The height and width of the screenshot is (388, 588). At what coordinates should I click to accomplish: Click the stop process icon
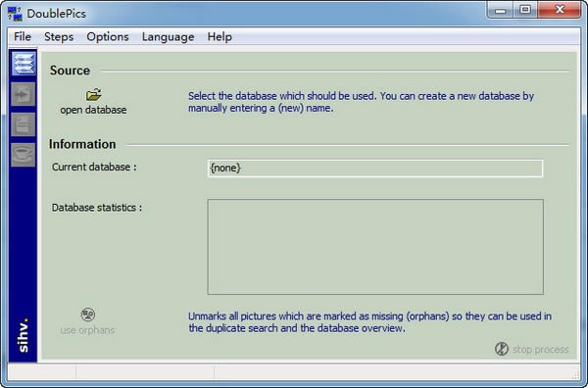[502, 349]
